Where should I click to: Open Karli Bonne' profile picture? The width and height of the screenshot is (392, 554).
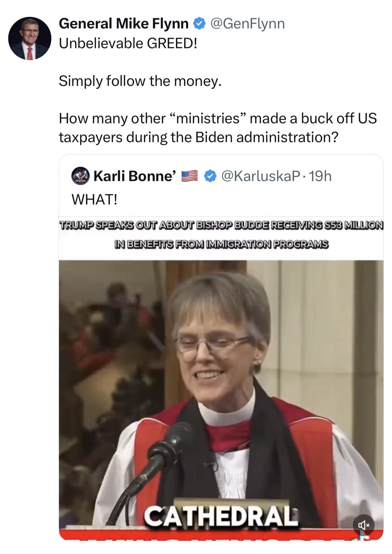tap(80, 176)
